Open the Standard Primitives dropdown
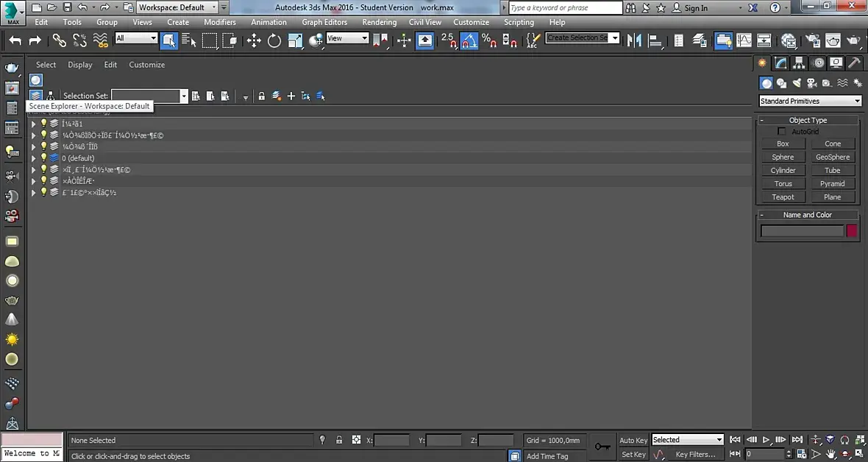The width and height of the screenshot is (868, 462). coord(811,101)
